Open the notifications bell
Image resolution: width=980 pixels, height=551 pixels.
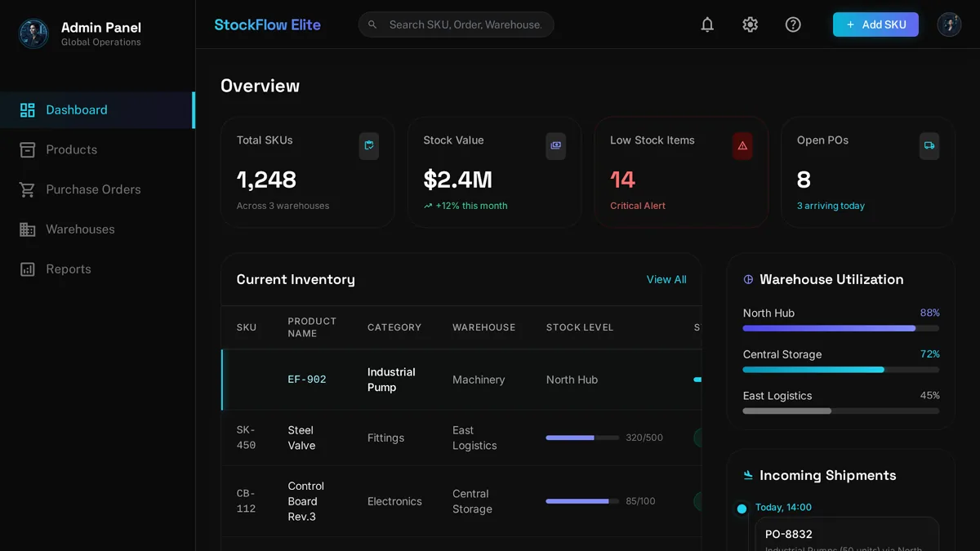(x=707, y=24)
